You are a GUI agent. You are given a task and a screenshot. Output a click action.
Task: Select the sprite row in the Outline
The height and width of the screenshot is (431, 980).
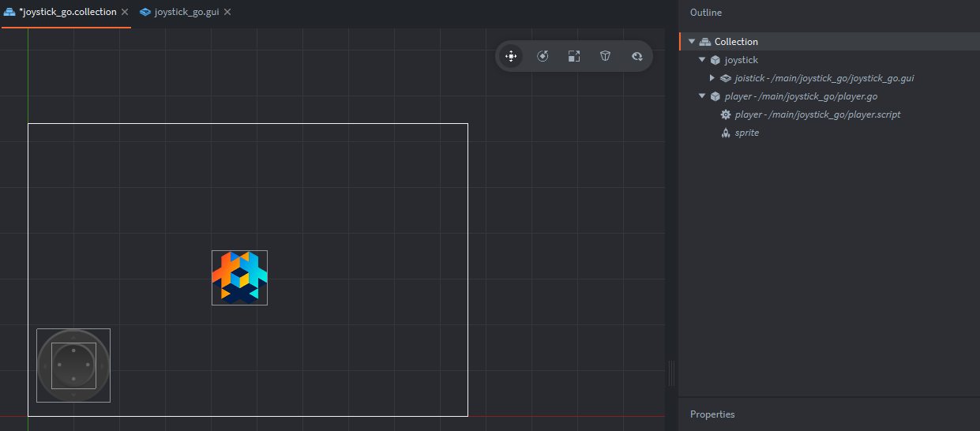[x=828, y=133]
